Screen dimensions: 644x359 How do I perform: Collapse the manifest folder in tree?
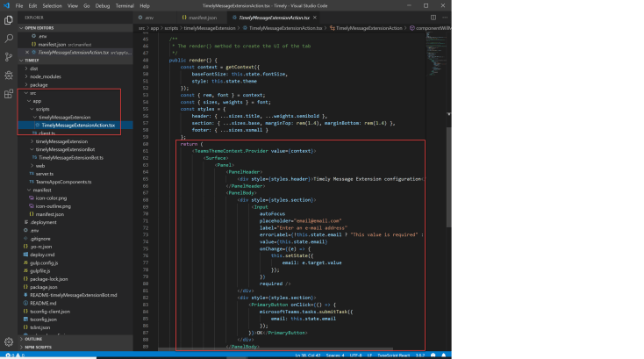(42, 190)
